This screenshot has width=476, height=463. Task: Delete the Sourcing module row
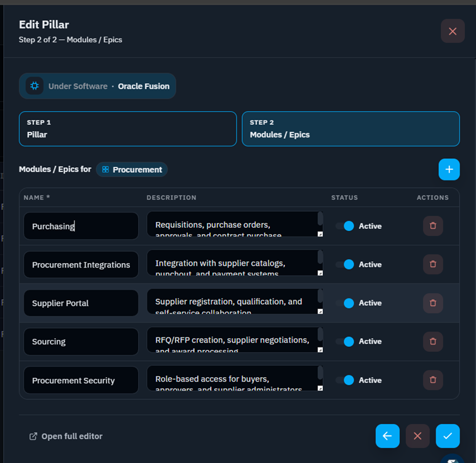(433, 341)
